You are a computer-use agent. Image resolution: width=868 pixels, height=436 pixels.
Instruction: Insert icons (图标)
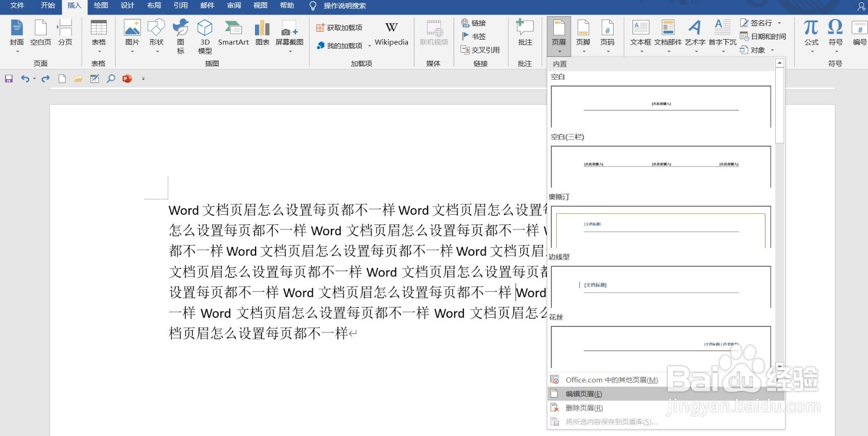181,36
